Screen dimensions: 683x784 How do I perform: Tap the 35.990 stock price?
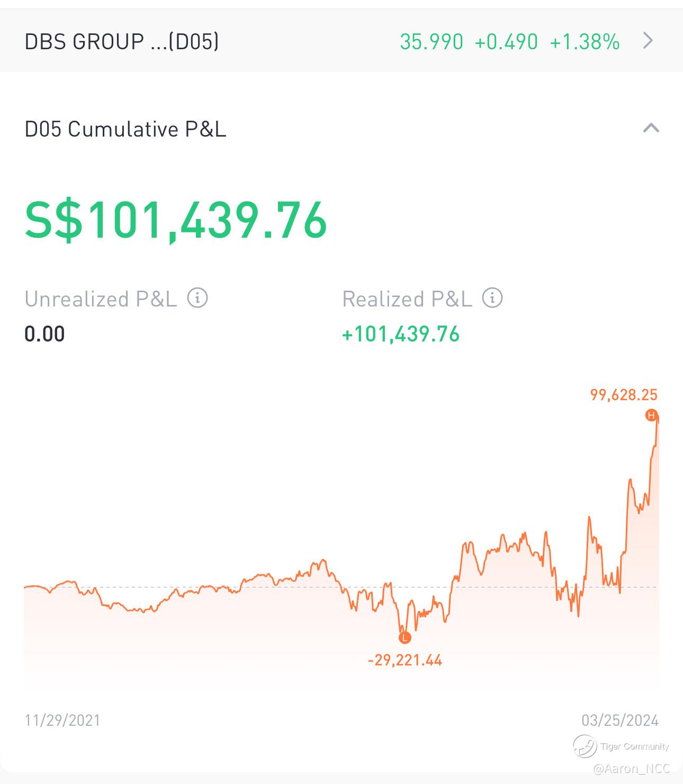pyautogui.click(x=432, y=42)
